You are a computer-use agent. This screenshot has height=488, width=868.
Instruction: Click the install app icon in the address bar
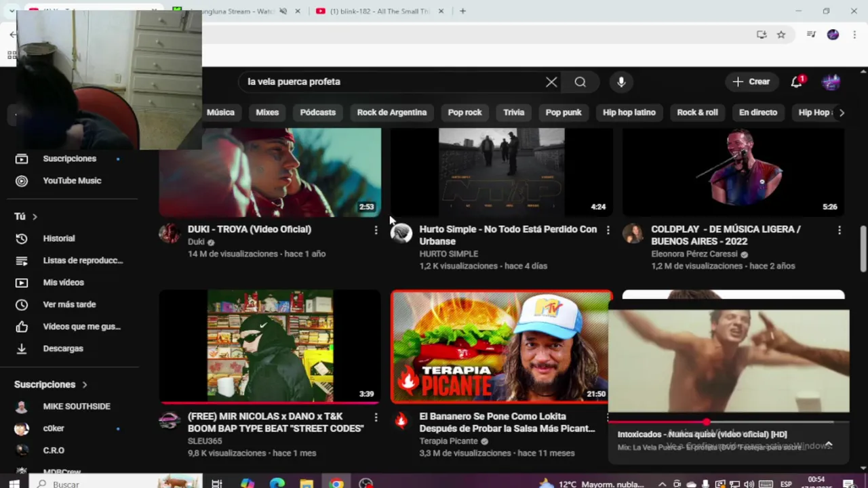pyautogui.click(x=762, y=35)
